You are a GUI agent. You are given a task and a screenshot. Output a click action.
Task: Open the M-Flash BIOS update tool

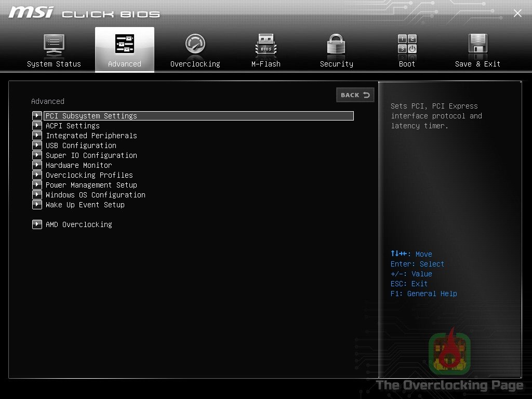265,44
